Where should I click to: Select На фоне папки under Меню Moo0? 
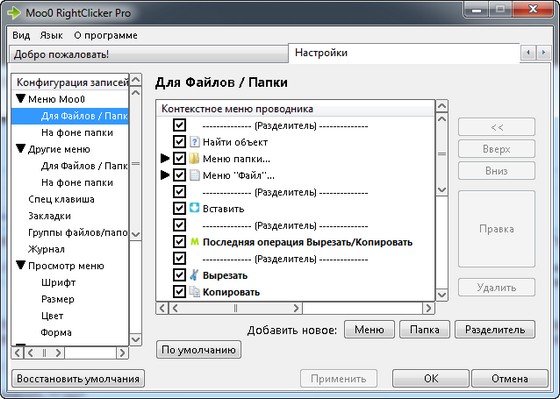pos(77,133)
